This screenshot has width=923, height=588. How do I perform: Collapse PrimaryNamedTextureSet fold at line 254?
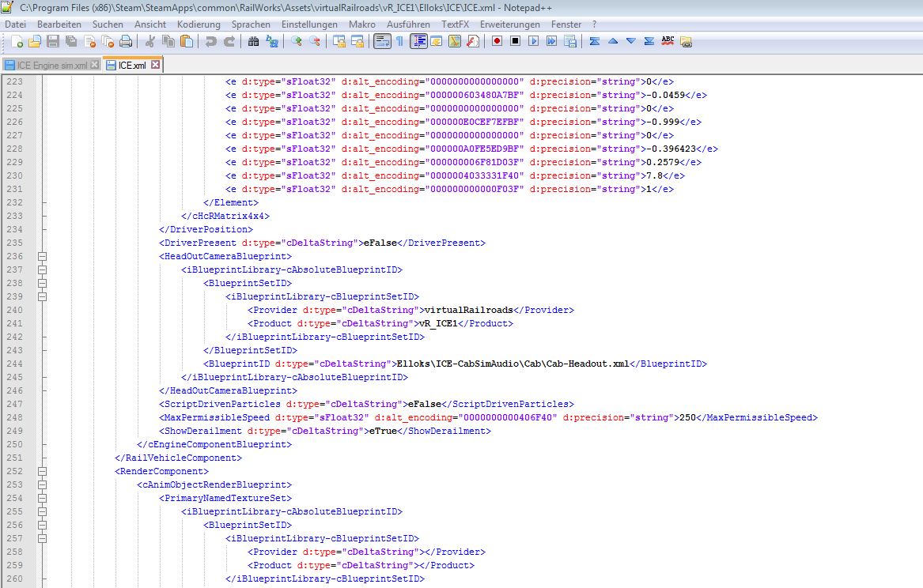coord(42,498)
